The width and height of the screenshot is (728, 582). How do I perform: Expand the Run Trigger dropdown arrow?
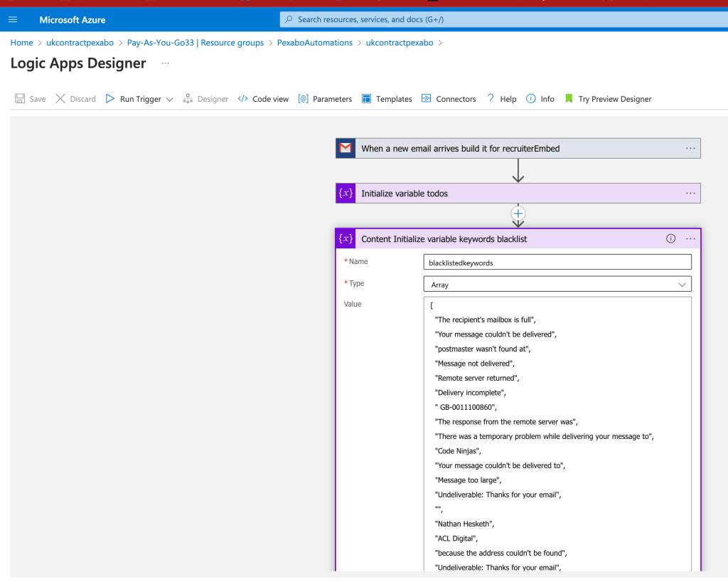point(169,100)
